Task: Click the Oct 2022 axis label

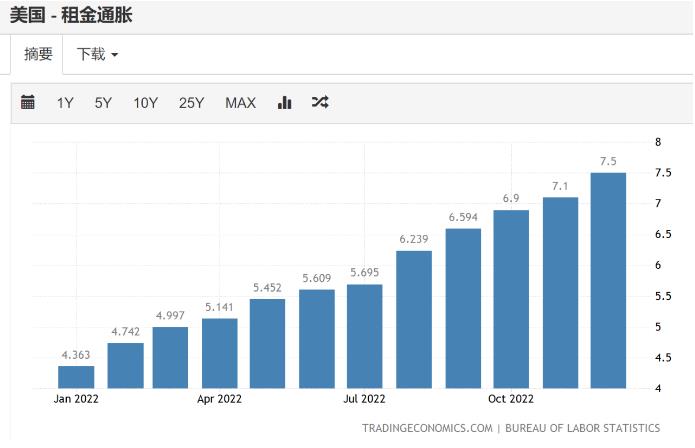Action: point(511,399)
